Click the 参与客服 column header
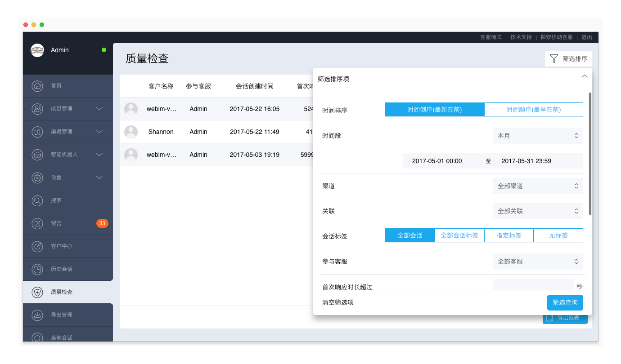This screenshot has height=364, width=621. point(198,86)
